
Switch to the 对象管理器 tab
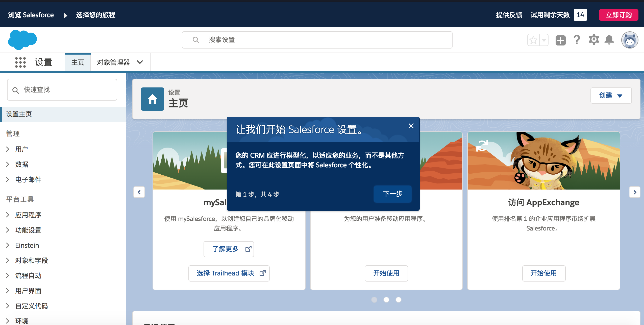click(x=113, y=62)
